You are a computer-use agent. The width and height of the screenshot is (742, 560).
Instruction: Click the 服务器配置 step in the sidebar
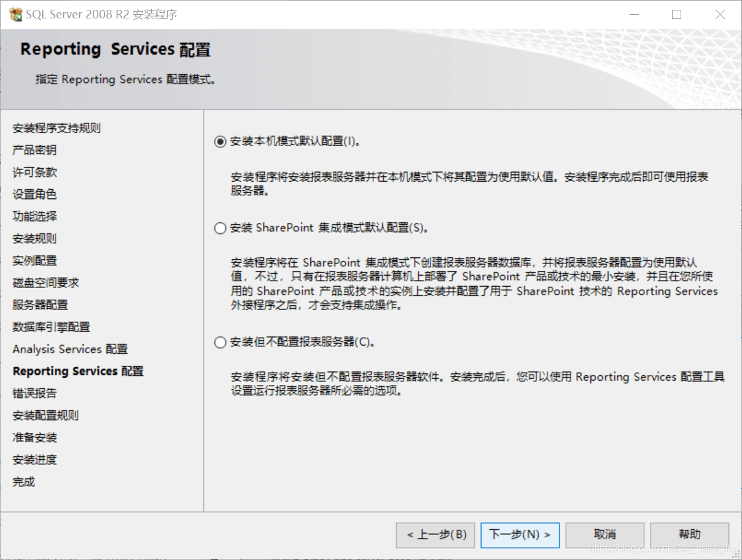point(40,305)
